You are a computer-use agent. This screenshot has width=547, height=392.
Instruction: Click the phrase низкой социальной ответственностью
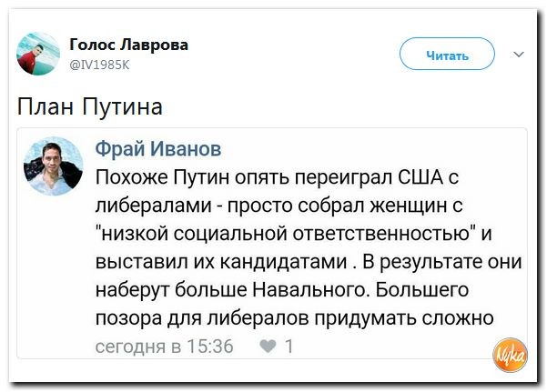point(282,233)
